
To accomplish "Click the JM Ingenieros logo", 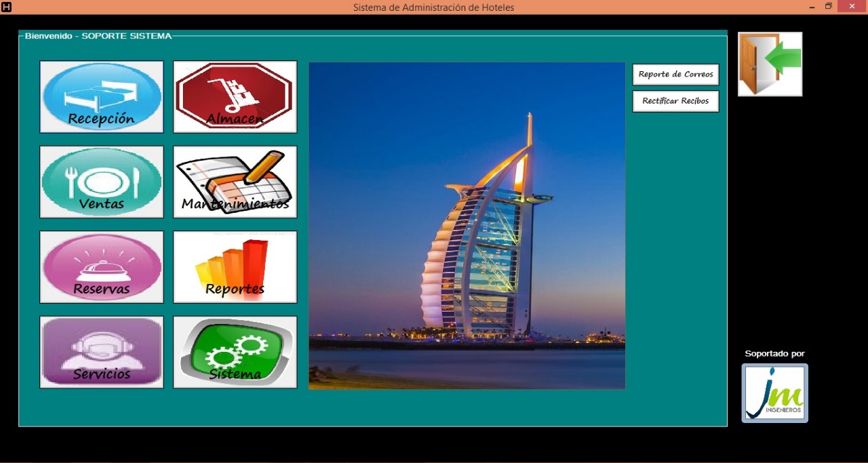I will coord(774,393).
